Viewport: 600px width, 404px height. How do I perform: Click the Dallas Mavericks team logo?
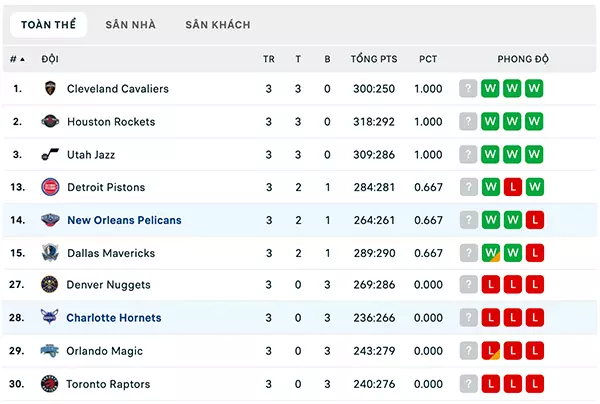(x=50, y=253)
